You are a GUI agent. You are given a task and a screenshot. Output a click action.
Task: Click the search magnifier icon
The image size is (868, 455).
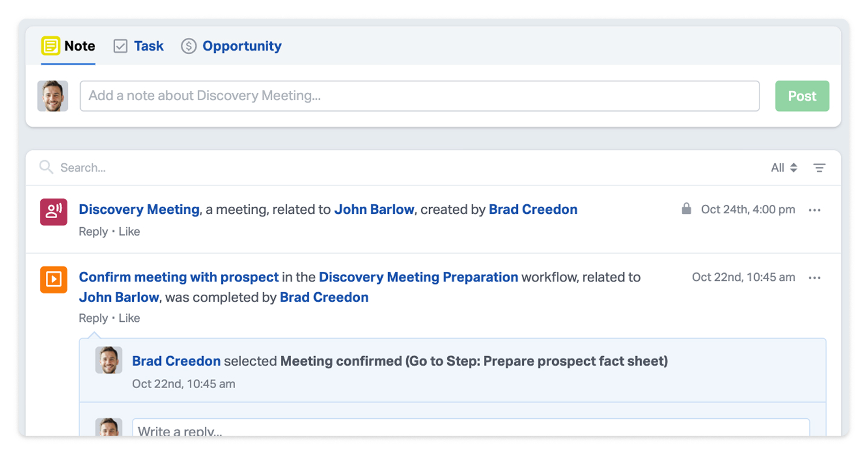pos(46,167)
